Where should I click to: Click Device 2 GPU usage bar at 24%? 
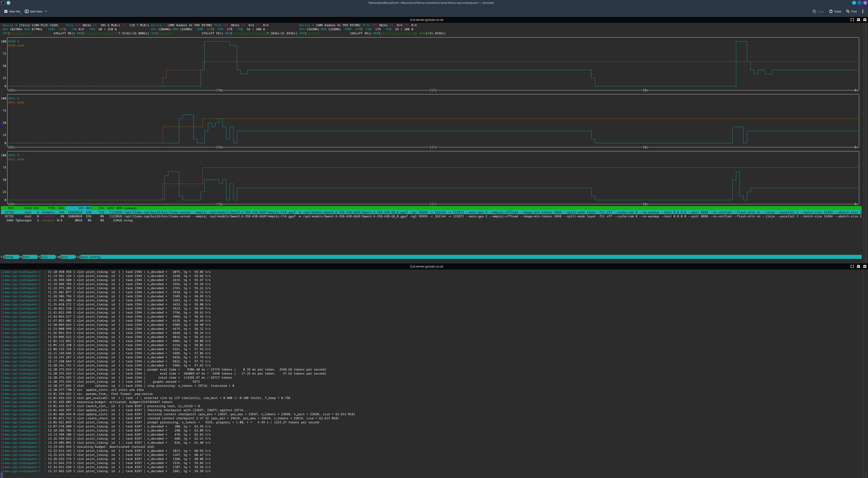pyautogui.click(x=335, y=33)
